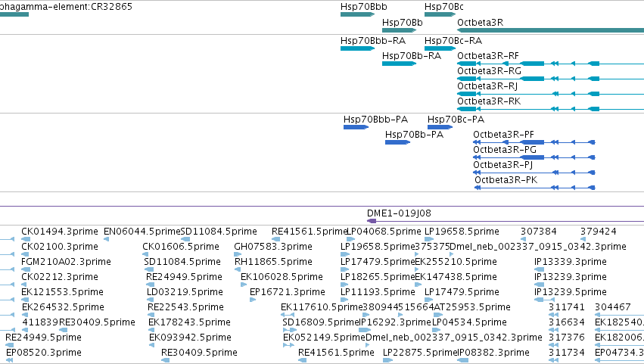The image size is (644, 364).
Task: Choose the Octbeta3R-PK CDS feature
Action: 535,188
